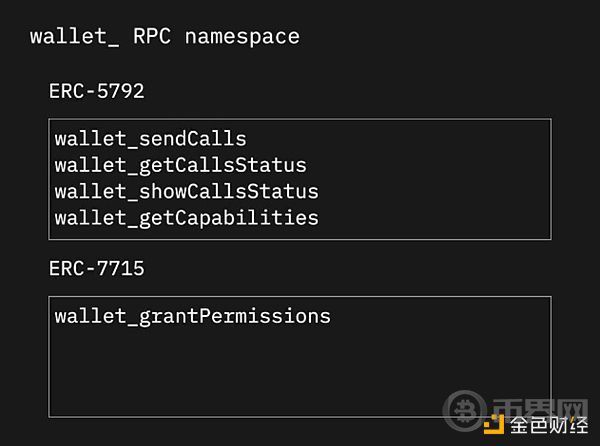Select the ERC-7715 label
Screen dimensions: 600x446
[97, 269]
